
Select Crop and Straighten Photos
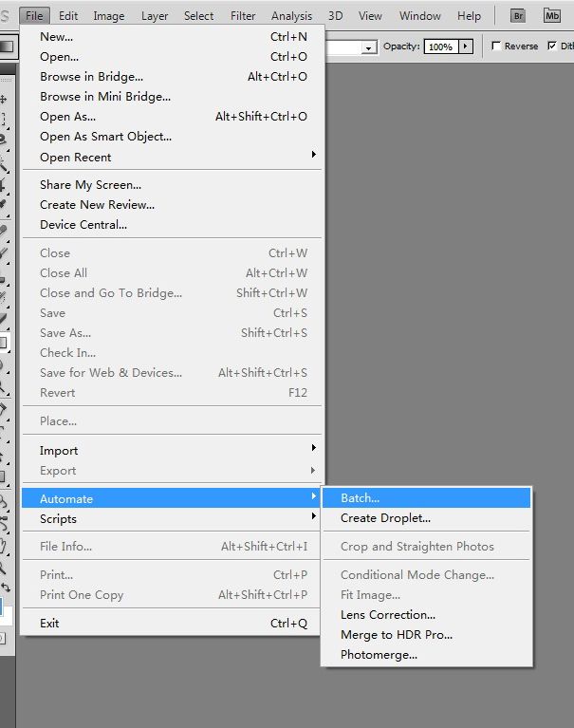426,546
